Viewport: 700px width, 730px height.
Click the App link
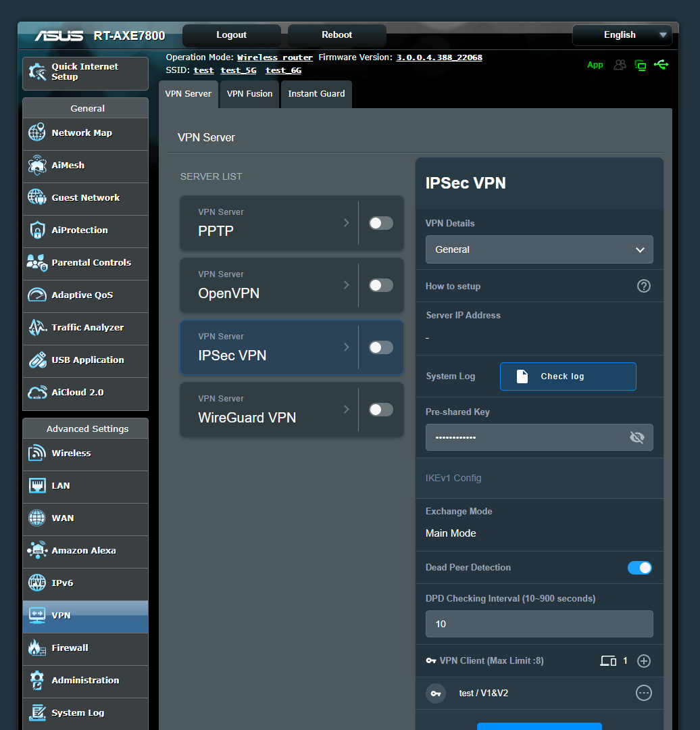(x=595, y=65)
